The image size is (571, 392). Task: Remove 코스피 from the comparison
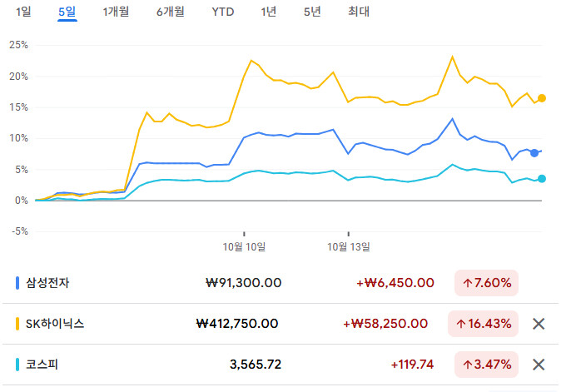pos(539,365)
